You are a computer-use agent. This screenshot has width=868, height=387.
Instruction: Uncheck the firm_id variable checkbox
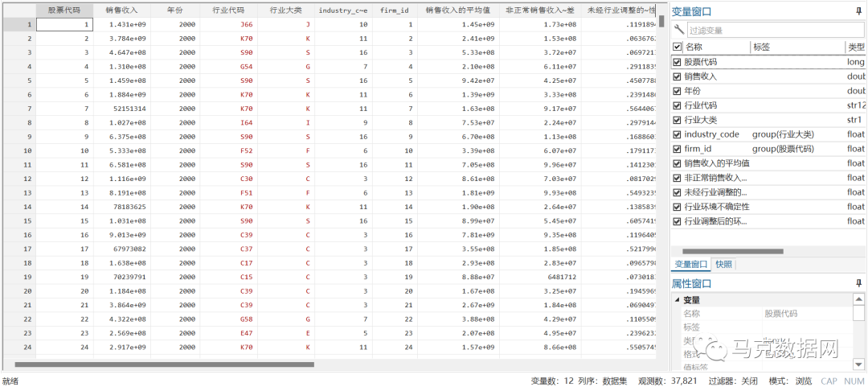[677, 149]
